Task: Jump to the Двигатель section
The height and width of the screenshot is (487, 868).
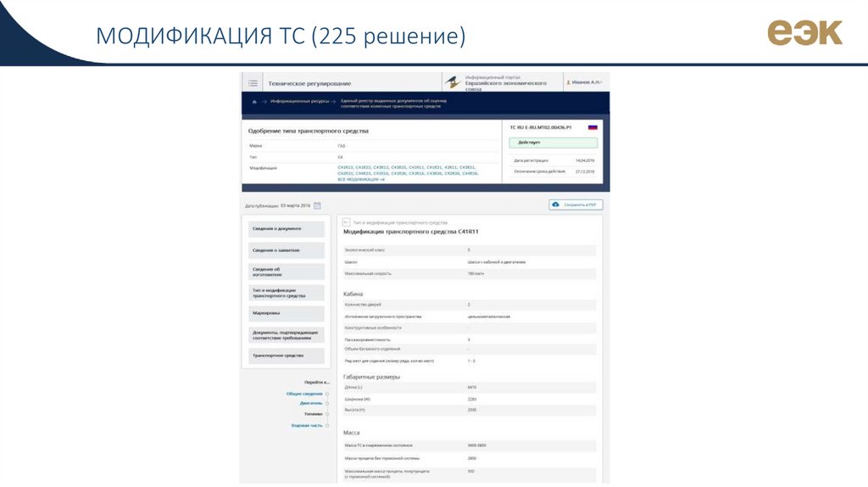Action: [311, 403]
